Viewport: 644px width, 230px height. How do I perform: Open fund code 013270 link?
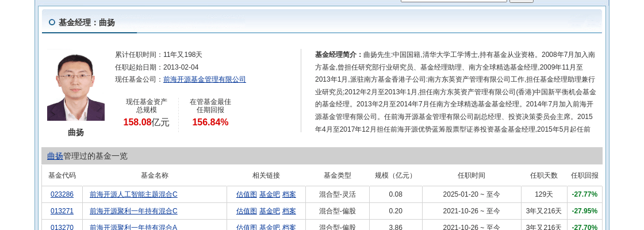tap(62, 227)
